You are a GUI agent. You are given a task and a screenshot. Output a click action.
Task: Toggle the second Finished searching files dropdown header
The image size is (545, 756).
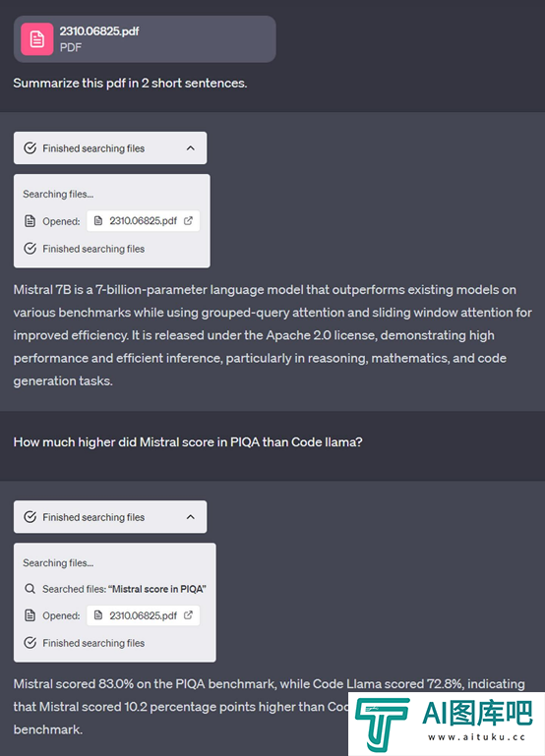tap(110, 517)
